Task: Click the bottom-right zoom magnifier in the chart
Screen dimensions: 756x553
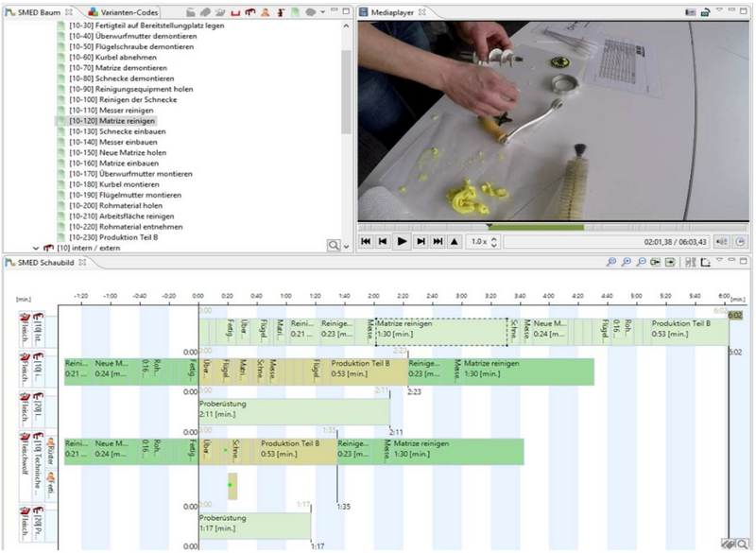Action: click(x=744, y=544)
